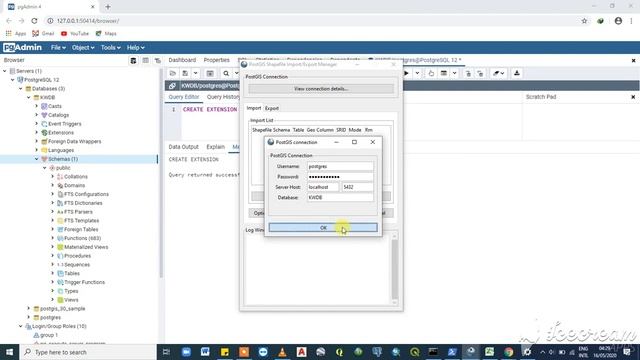Click the Username field containing postgres

(340, 167)
